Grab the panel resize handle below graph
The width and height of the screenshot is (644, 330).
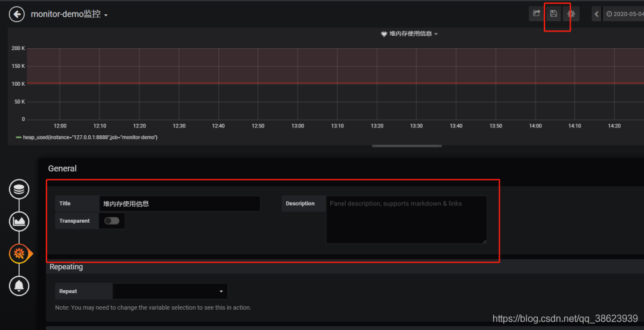click(407, 146)
